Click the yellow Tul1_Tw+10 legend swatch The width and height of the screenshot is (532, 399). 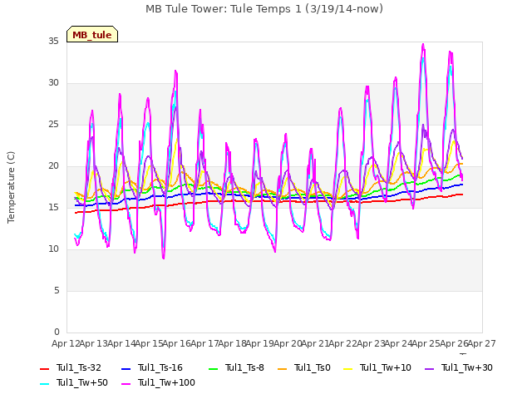347,369
